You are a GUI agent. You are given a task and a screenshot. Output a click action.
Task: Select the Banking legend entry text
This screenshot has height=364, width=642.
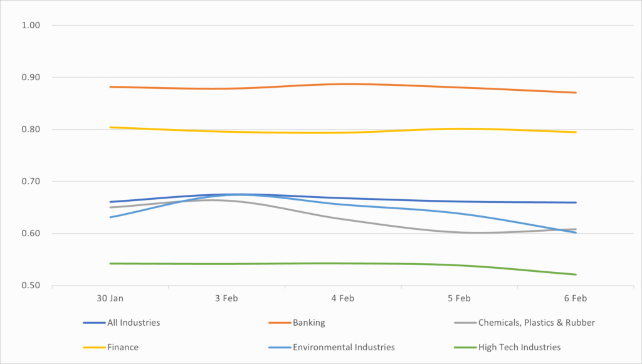[x=308, y=323]
